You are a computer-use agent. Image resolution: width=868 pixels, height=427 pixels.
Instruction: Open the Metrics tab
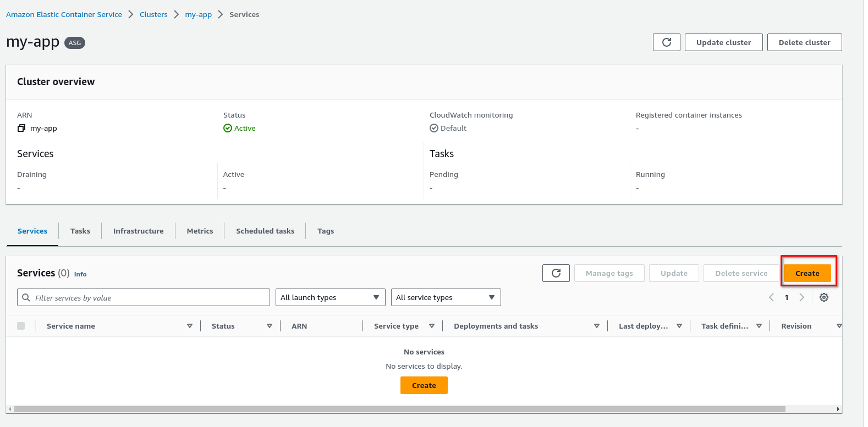pos(200,231)
